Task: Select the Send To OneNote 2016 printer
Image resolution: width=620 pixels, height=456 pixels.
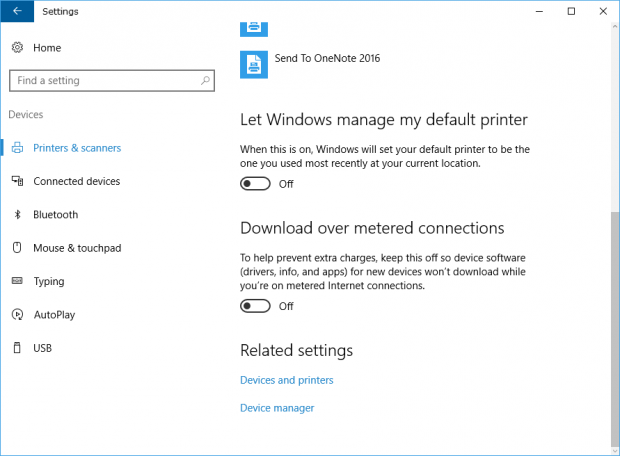Action: [x=310, y=64]
